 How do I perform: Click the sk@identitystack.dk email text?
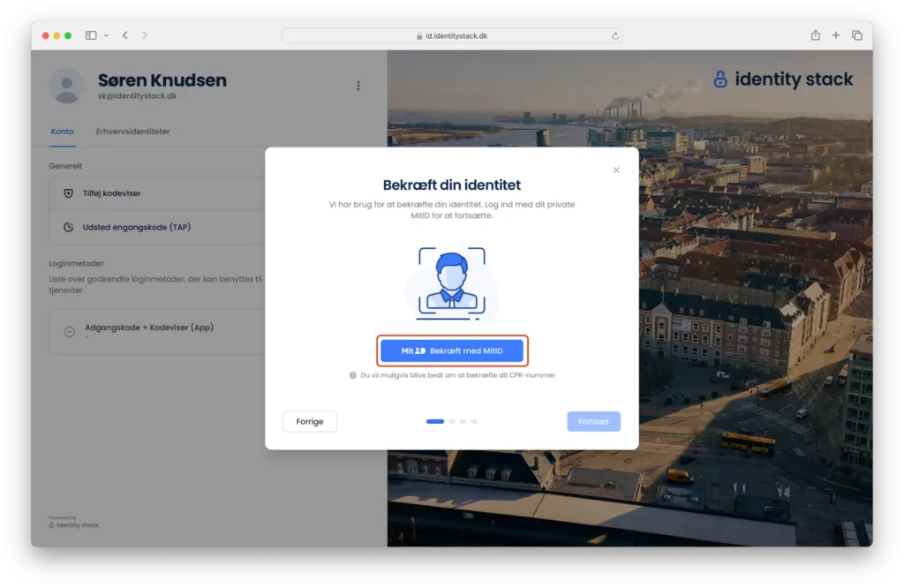coord(137,96)
